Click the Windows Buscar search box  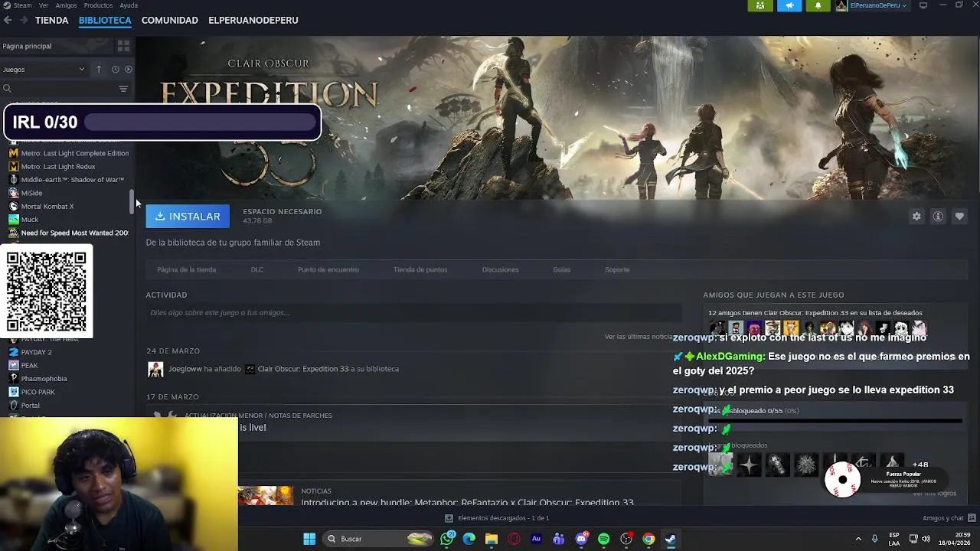[379, 539]
